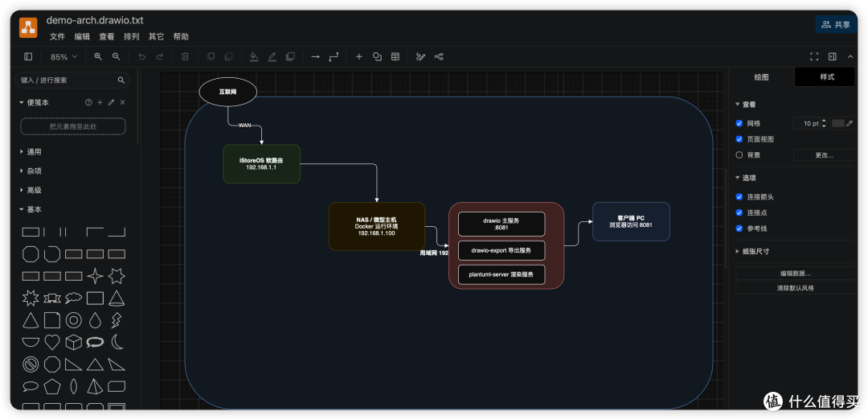Click the send to back icon

coord(228,56)
